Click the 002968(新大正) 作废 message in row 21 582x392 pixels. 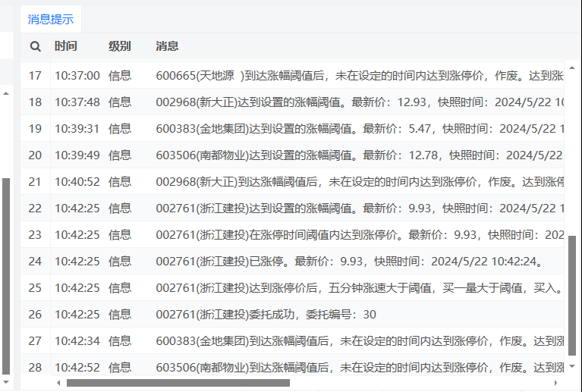click(x=360, y=182)
